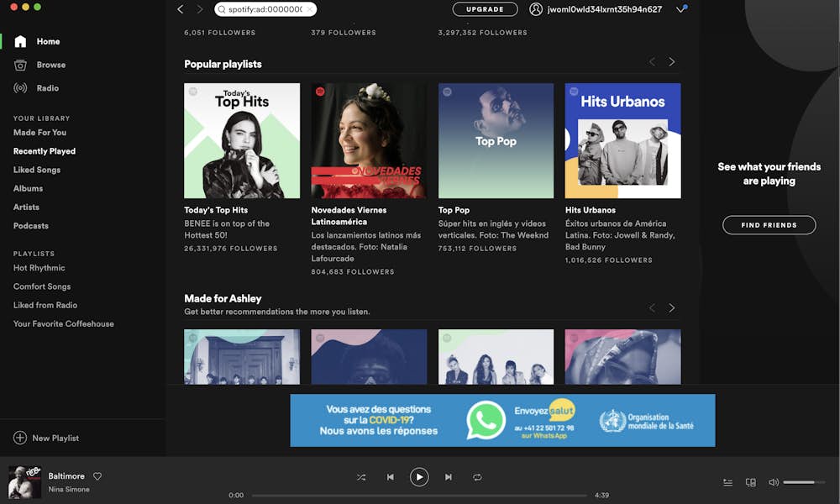Mute the volume speaker icon

773,483
